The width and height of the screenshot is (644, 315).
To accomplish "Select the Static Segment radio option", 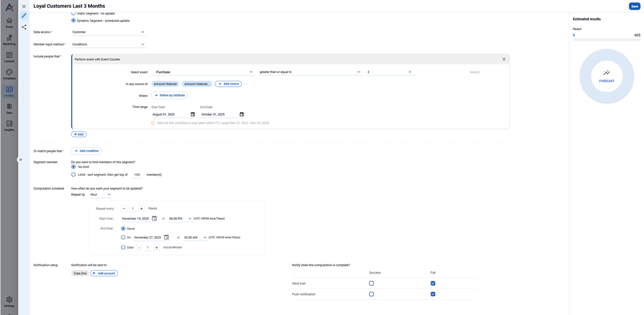I will 73,13.
